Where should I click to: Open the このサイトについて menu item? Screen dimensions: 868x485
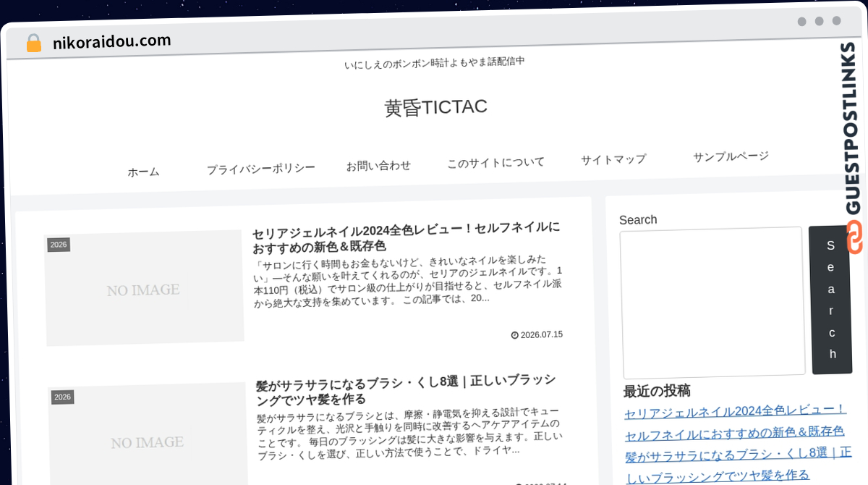[495, 162]
